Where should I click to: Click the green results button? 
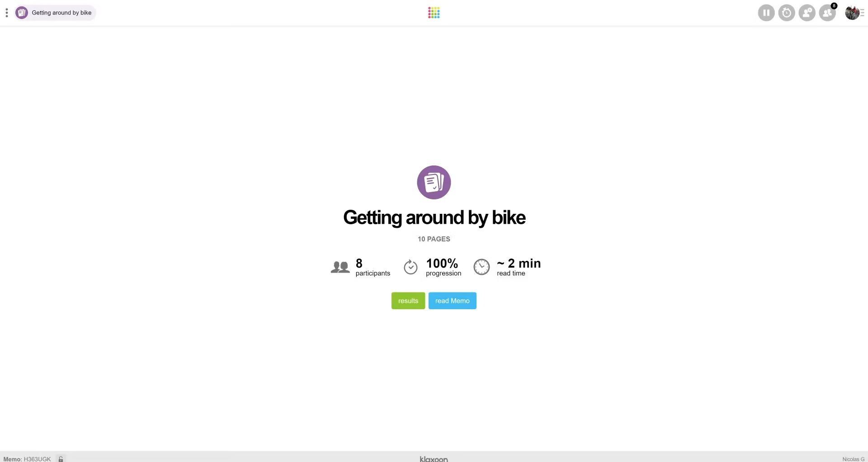[408, 301]
